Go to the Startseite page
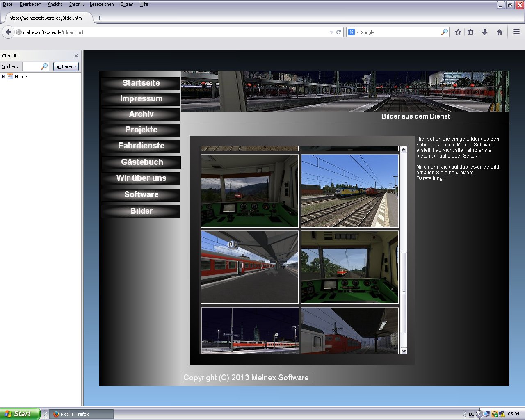The width and height of the screenshot is (525, 420). tap(141, 83)
